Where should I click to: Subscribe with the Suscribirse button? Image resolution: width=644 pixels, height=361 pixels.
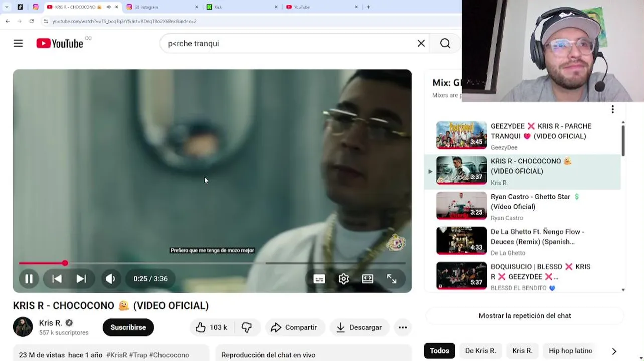tap(128, 327)
